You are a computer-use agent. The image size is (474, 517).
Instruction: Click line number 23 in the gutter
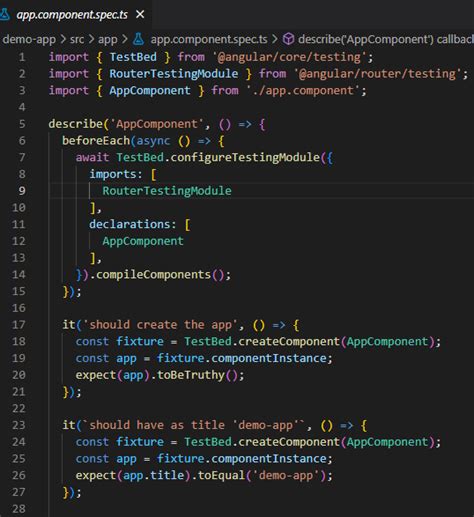click(19, 425)
